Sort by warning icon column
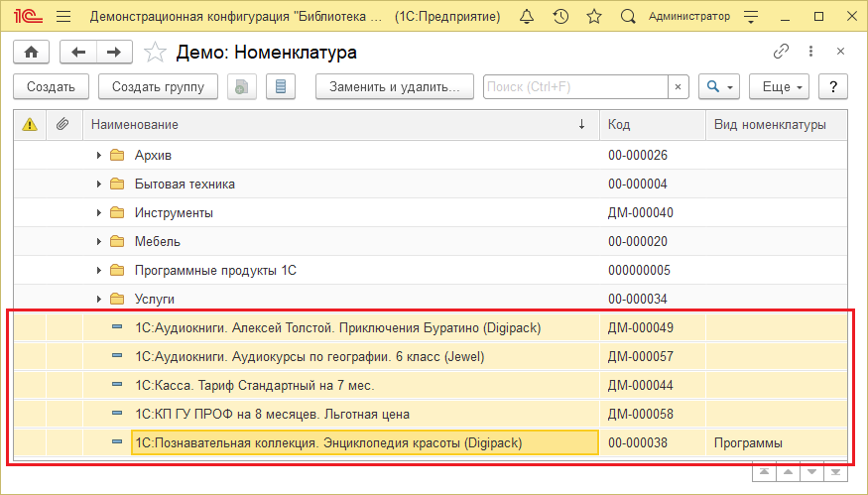Viewport: 868px width, 495px height. [x=30, y=125]
